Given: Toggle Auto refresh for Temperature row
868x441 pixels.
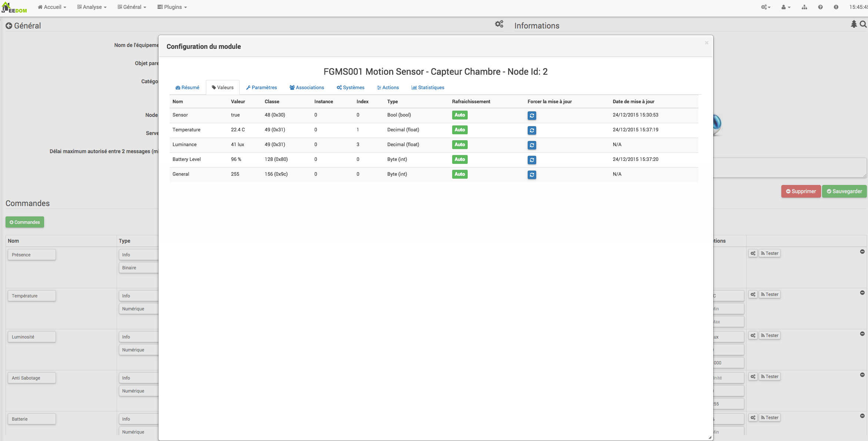Looking at the screenshot, I should click(460, 130).
